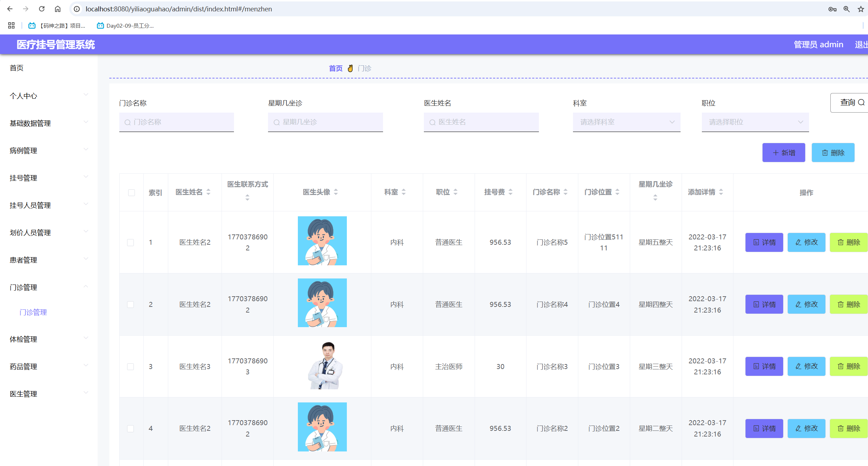Image resolution: width=868 pixels, height=466 pixels.
Task: Go to 首页 in sidebar
Action: pos(16,68)
